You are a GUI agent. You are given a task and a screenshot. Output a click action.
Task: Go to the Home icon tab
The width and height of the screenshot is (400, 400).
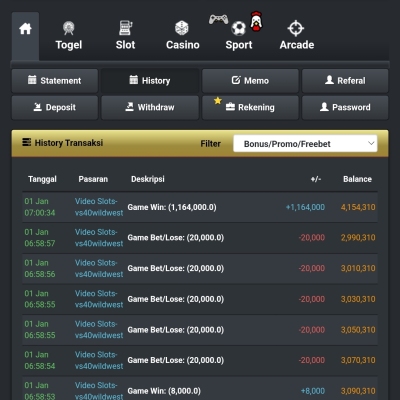tap(25, 29)
